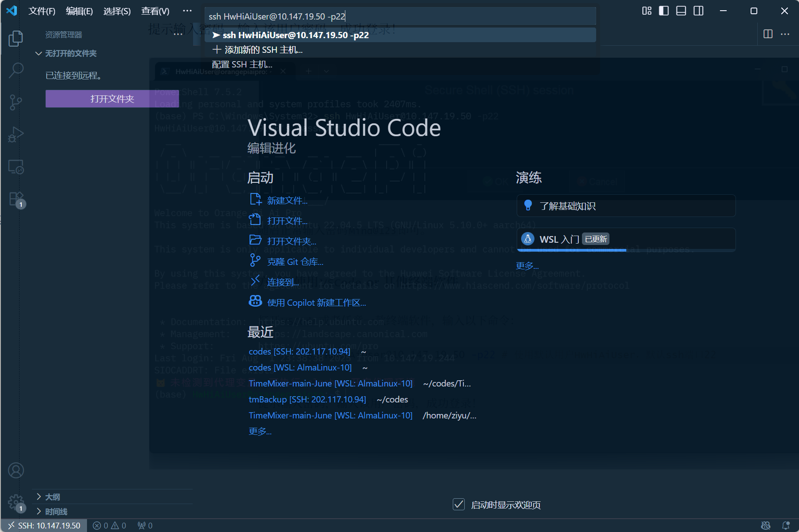Image resolution: width=799 pixels, height=532 pixels.
Task: Open the 查看(V) menu
Action: coord(155,11)
